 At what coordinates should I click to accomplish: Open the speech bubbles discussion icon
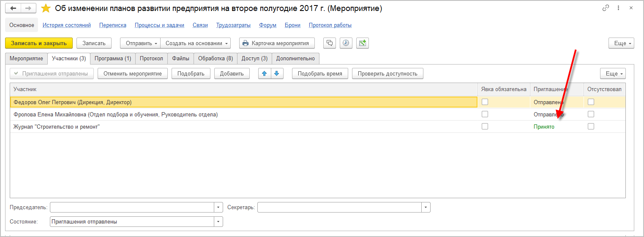[330, 43]
